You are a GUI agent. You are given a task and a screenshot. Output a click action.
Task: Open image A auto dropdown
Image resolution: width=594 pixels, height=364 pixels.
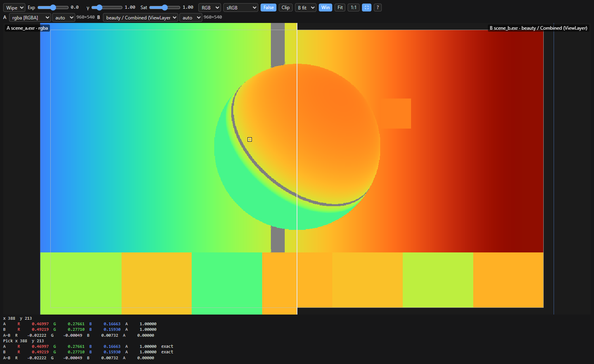pos(64,17)
